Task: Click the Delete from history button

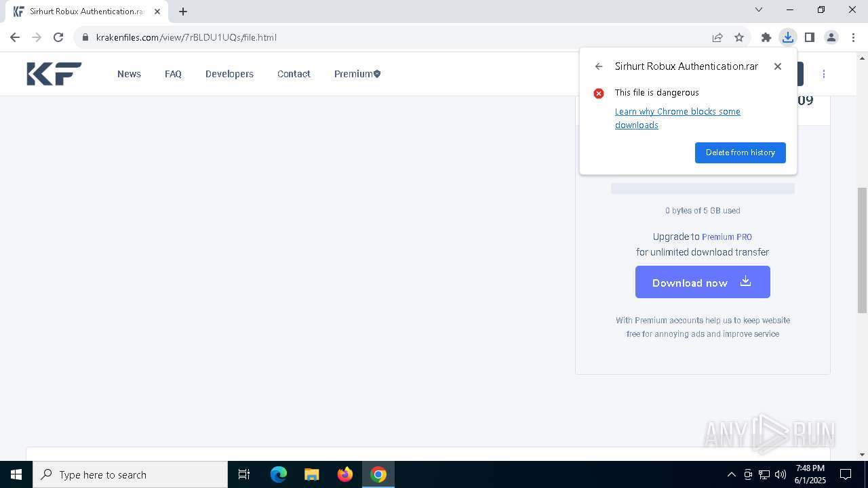Action: [x=741, y=152]
